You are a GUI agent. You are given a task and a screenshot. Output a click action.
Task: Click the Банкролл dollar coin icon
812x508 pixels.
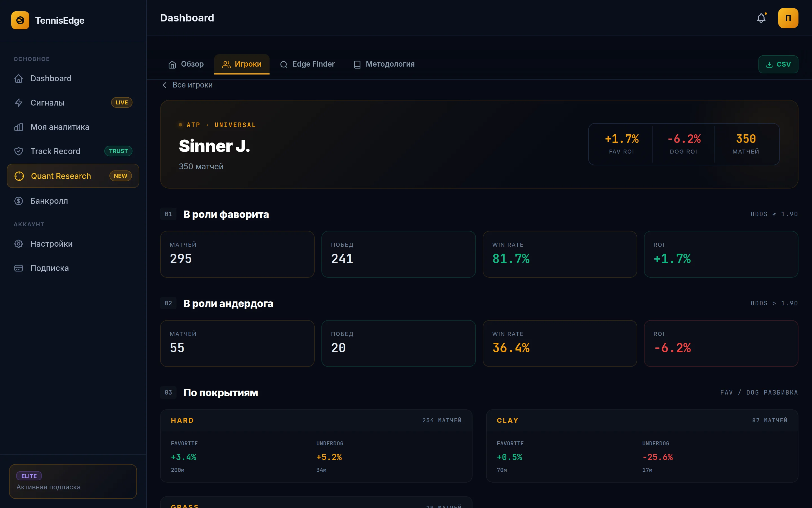tap(19, 201)
